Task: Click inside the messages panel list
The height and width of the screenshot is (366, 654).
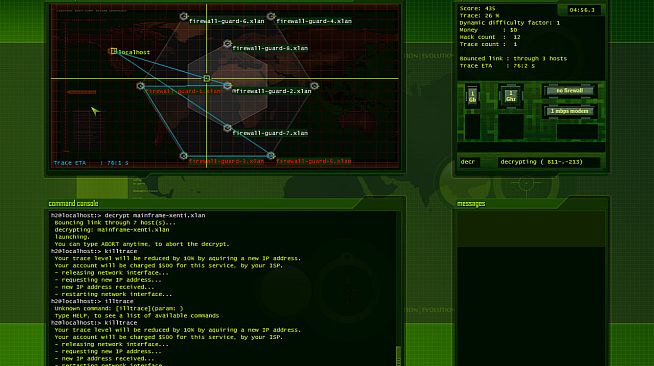Action: [531, 288]
